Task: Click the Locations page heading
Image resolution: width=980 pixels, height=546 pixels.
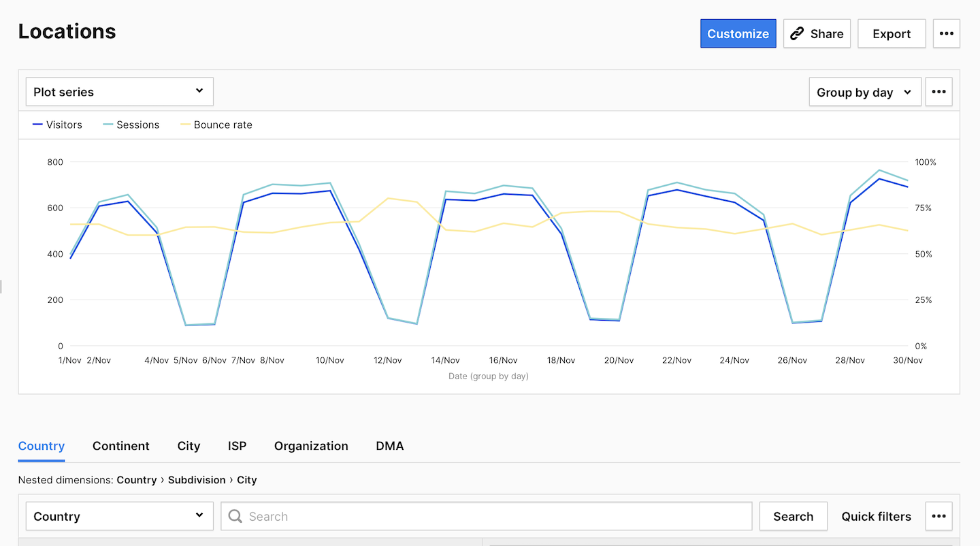Action: pos(67,31)
